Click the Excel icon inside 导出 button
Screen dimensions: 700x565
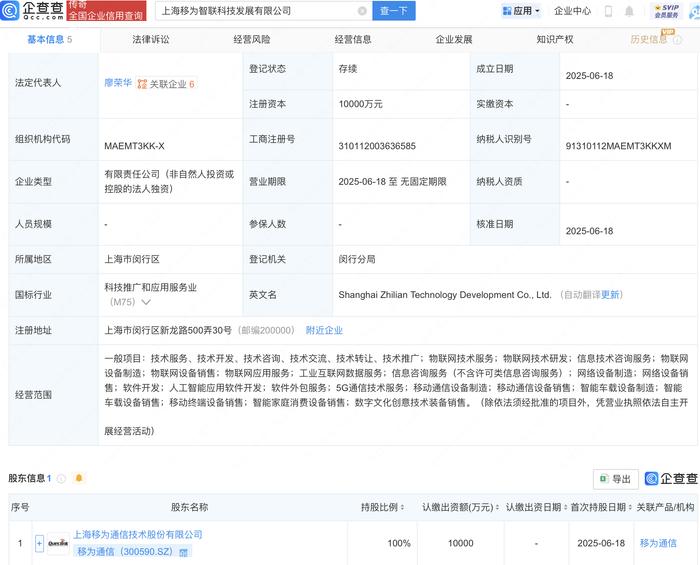point(604,478)
